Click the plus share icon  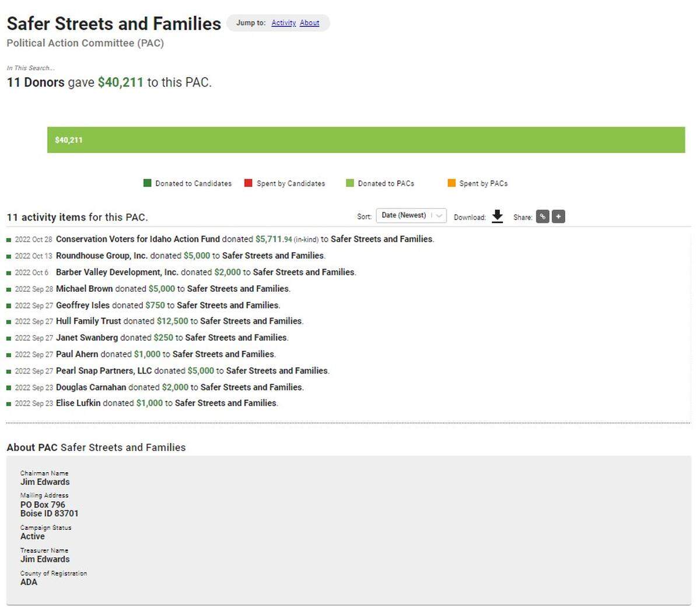coord(558,217)
